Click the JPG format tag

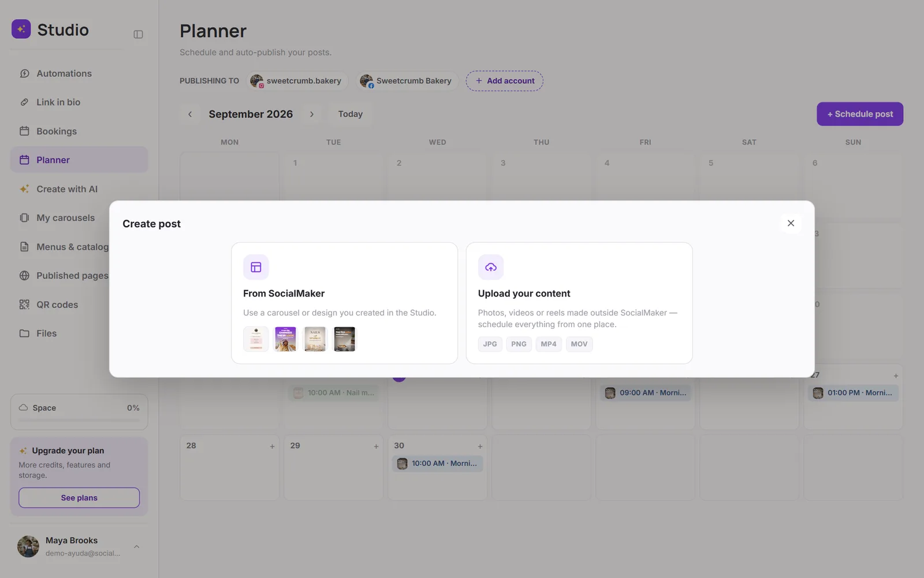coord(490,344)
